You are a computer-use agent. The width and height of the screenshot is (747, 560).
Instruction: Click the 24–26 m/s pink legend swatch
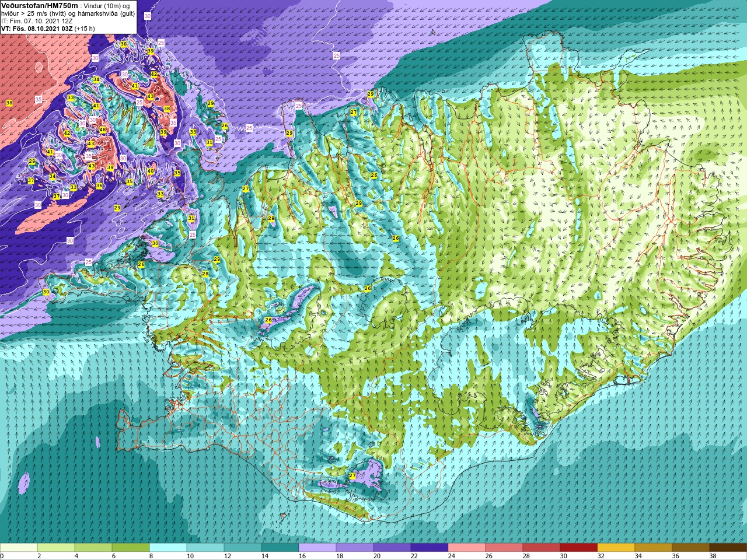tap(467, 548)
